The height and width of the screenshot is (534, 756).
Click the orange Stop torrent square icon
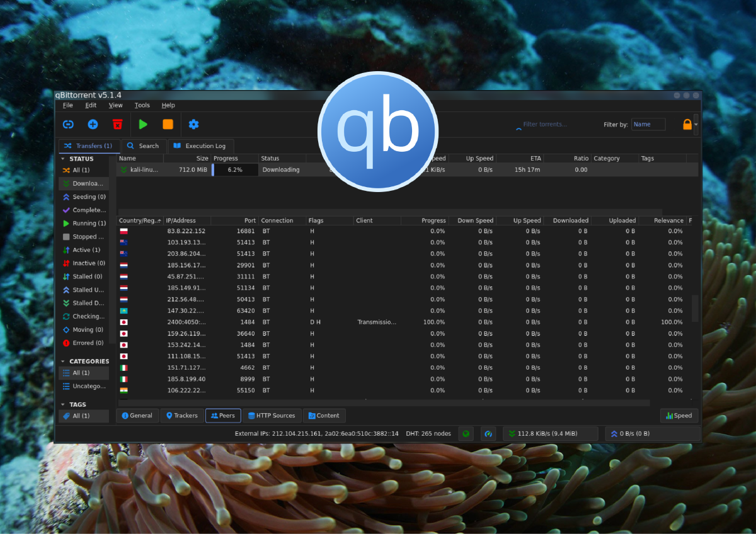point(168,125)
